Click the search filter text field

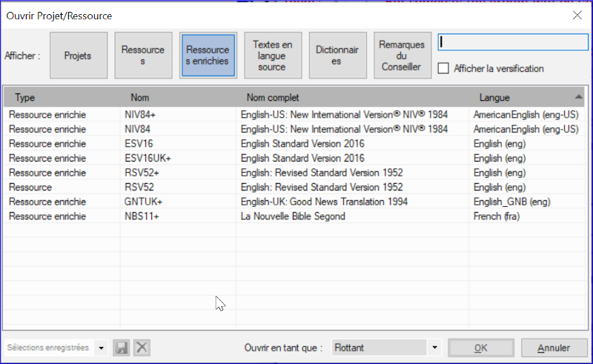pyautogui.click(x=513, y=42)
